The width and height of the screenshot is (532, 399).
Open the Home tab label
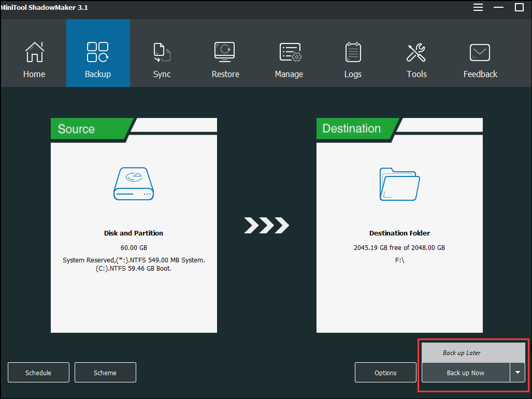click(34, 74)
